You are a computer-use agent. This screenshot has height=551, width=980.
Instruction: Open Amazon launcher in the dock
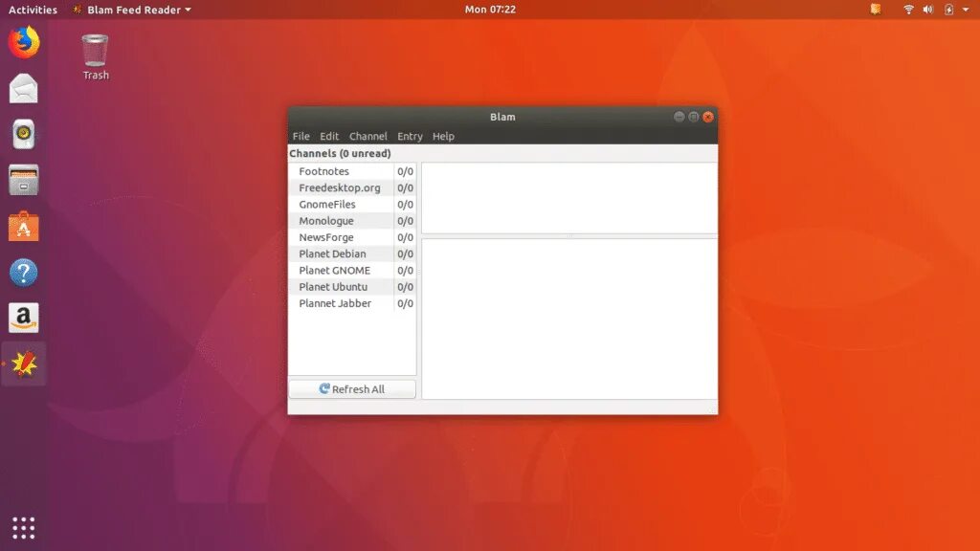pyautogui.click(x=24, y=318)
